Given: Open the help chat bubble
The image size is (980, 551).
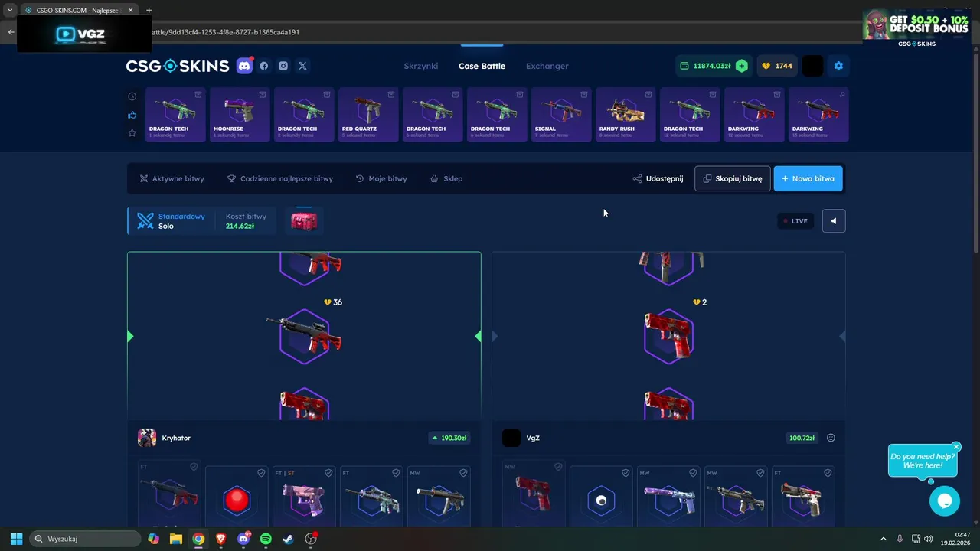Looking at the screenshot, I should point(945,501).
